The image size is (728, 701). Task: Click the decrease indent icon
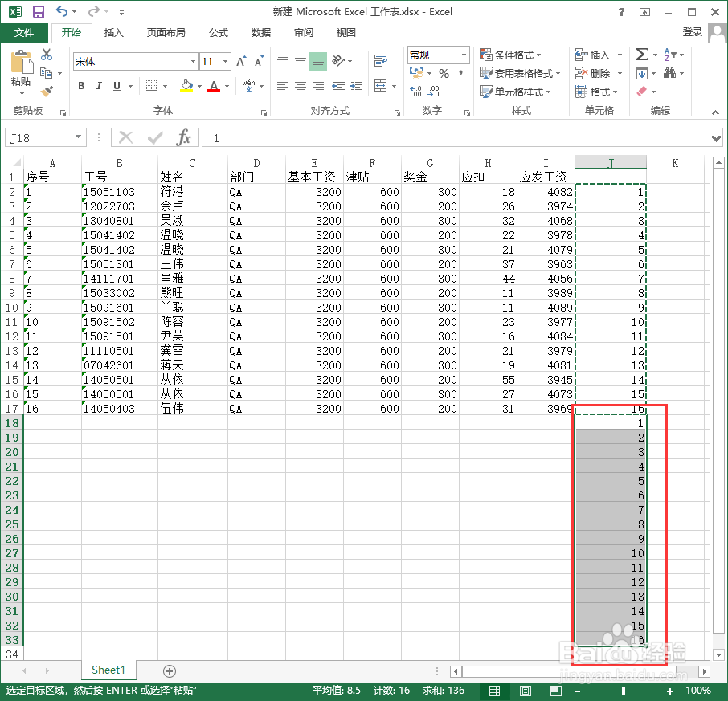point(338,86)
